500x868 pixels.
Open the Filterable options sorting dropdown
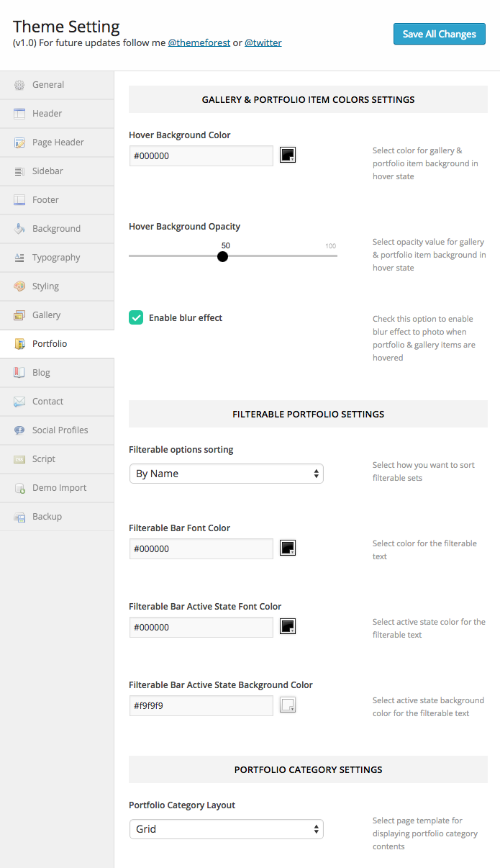tap(226, 474)
